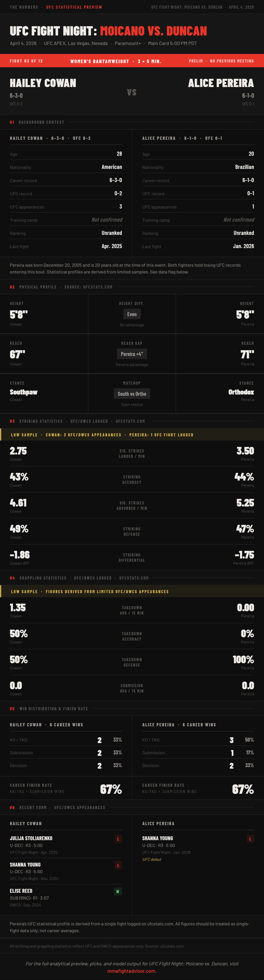Click the 'UFC Statistical Preview' header label

pyautogui.click(x=74, y=7)
